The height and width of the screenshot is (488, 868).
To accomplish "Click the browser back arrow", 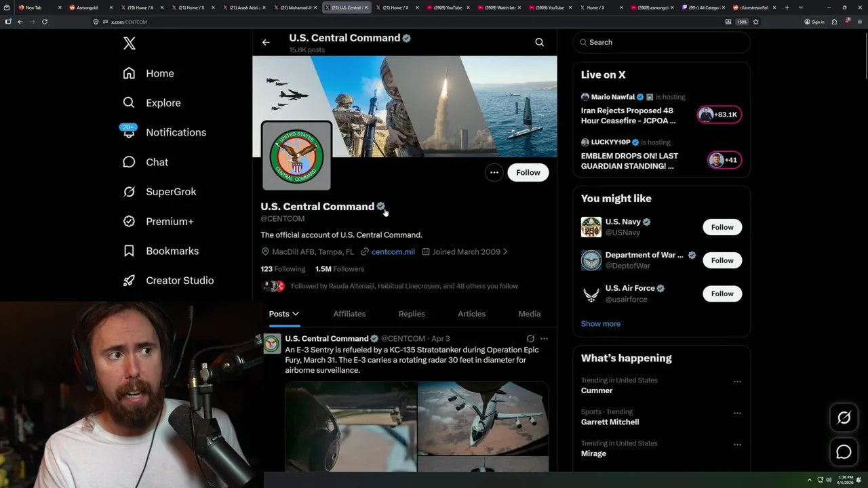I will 20,22.
